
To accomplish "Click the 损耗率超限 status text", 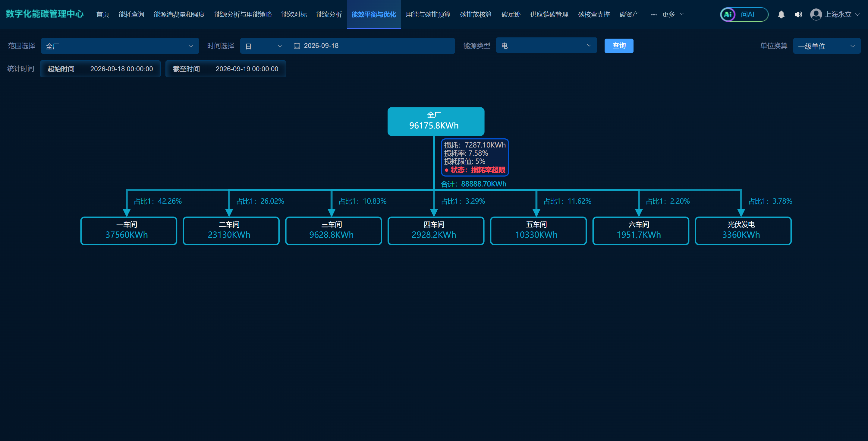I will [488, 170].
